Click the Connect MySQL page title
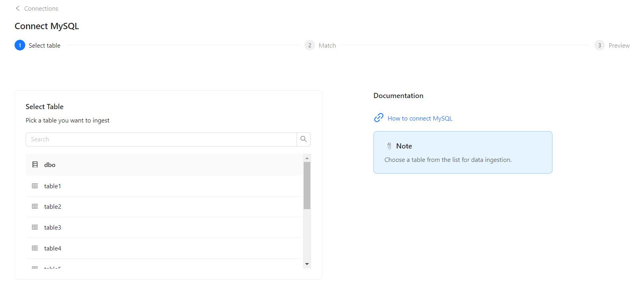644x295 pixels. click(x=47, y=26)
